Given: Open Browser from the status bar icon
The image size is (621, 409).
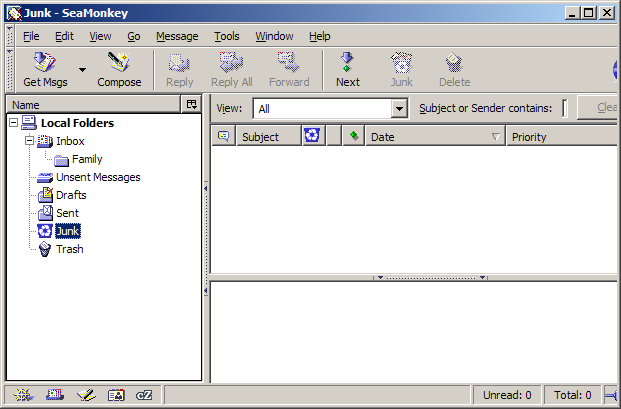Looking at the screenshot, I should (20, 396).
